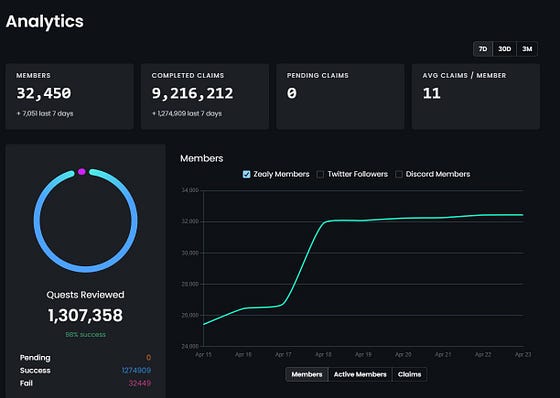
Task: Click the 34,000 y-axis label
Action: [x=190, y=190]
